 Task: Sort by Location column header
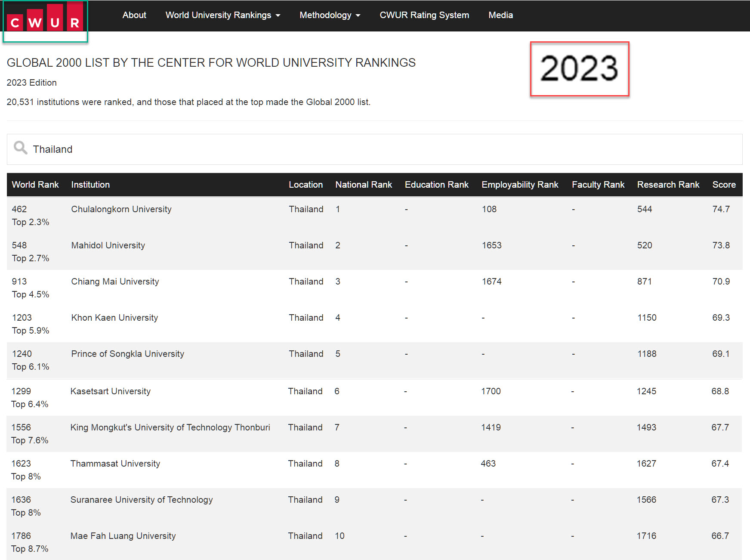click(306, 185)
